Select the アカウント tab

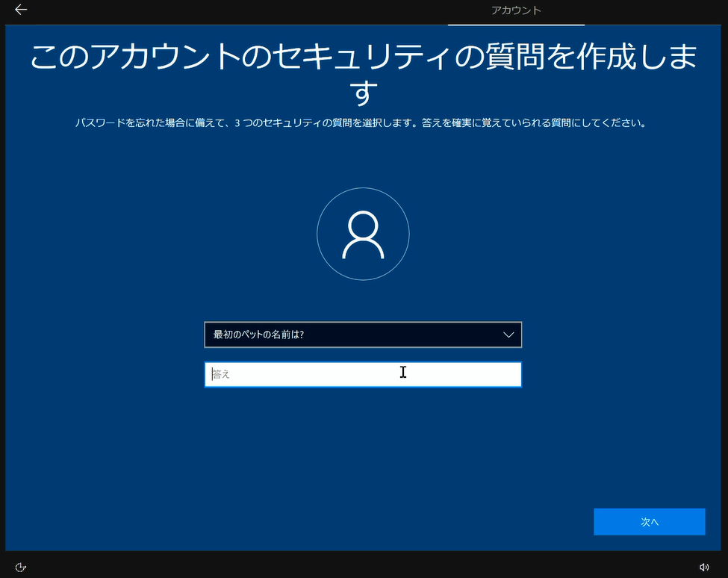(516, 10)
